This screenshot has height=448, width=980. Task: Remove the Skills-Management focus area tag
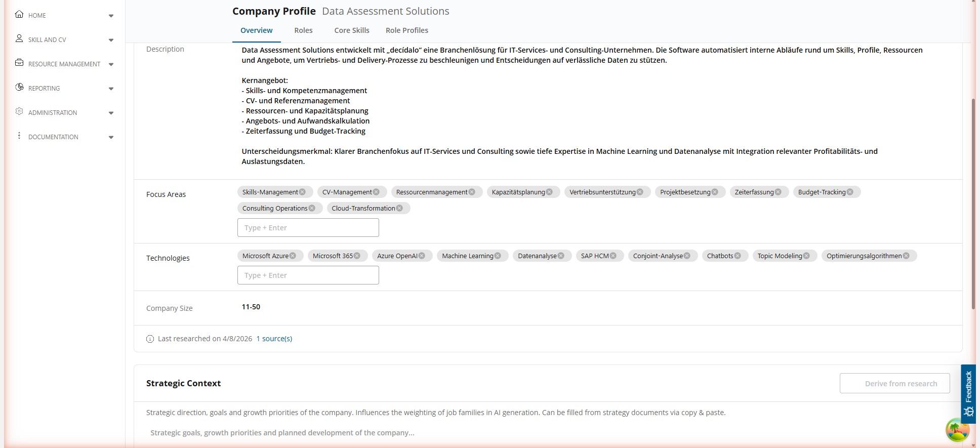click(x=302, y=192)
